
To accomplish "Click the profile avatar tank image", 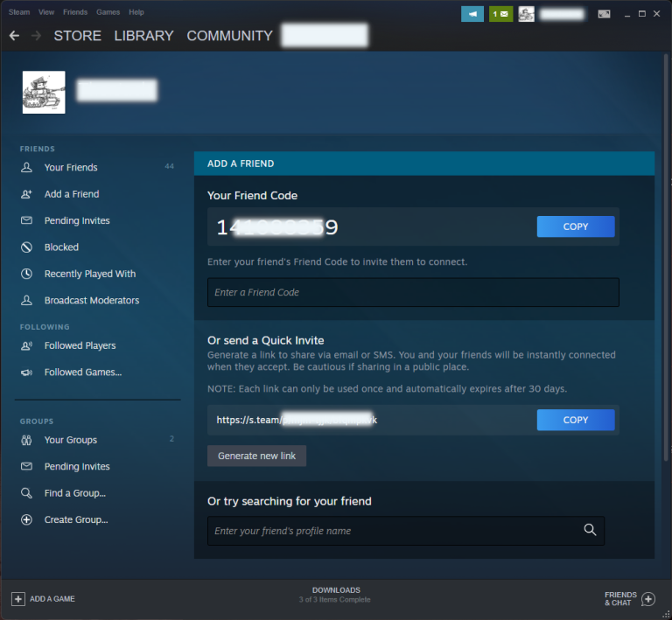I will [44, 92].
